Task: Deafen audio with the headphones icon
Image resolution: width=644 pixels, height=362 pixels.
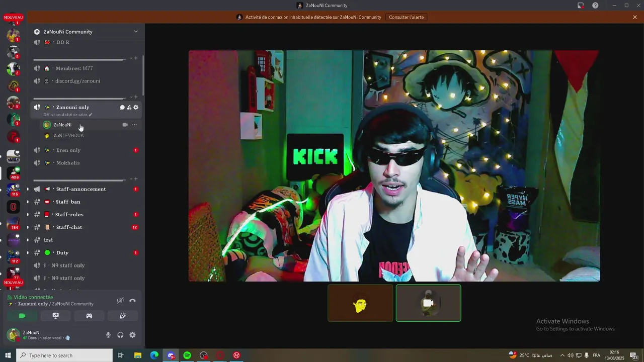Action: tap(120, 335)
